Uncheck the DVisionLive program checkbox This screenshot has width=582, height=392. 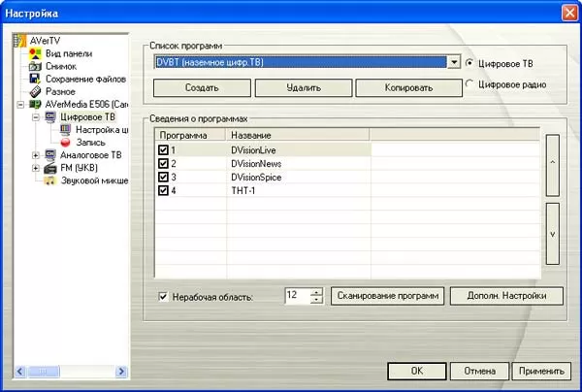[162, 151]
